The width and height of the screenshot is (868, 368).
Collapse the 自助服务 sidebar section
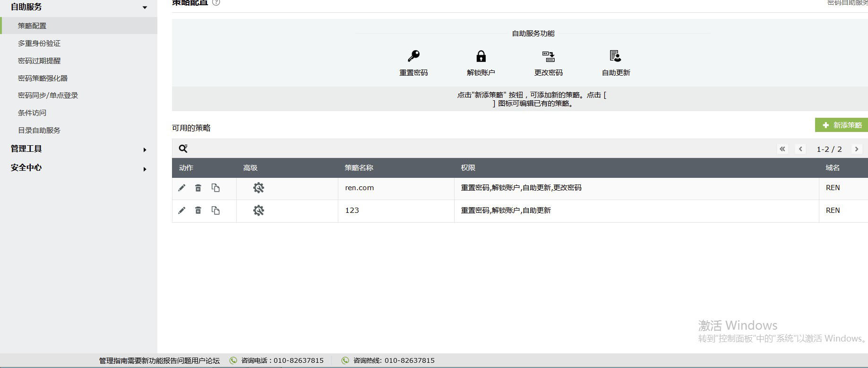145,8
